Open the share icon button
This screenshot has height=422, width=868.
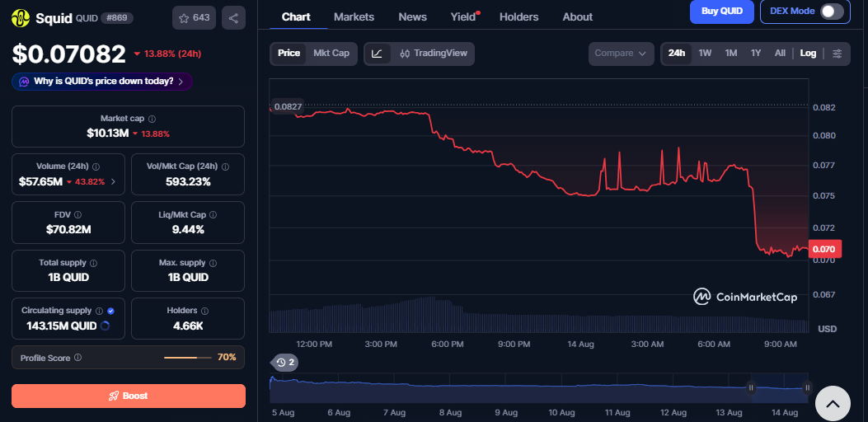tap(233, 18)
